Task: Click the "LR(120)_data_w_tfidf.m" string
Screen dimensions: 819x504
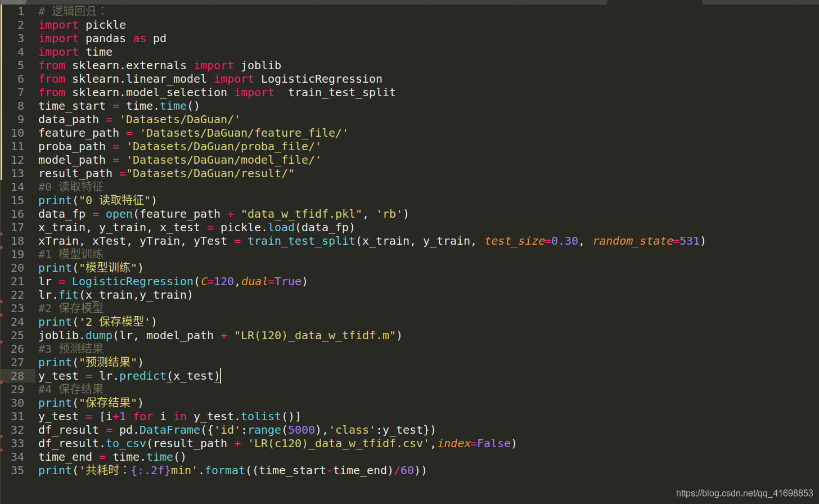Action: (x=315, y=335)
